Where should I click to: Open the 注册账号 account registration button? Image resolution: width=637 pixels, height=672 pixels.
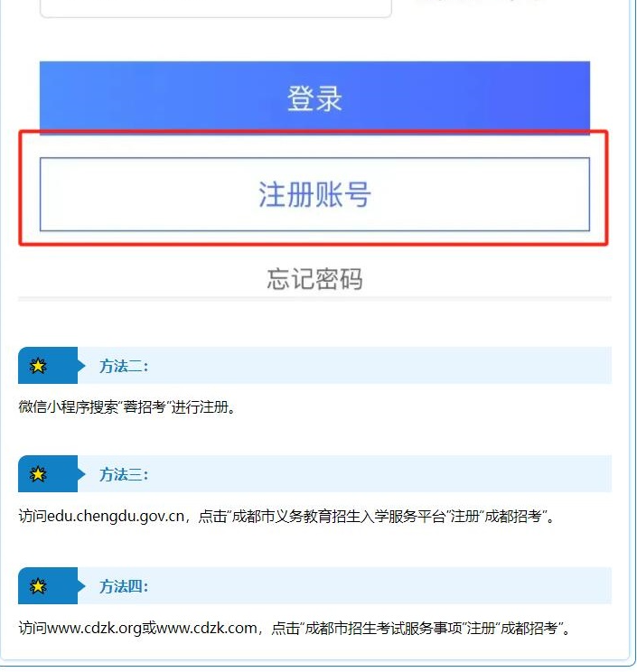[314, 194]
